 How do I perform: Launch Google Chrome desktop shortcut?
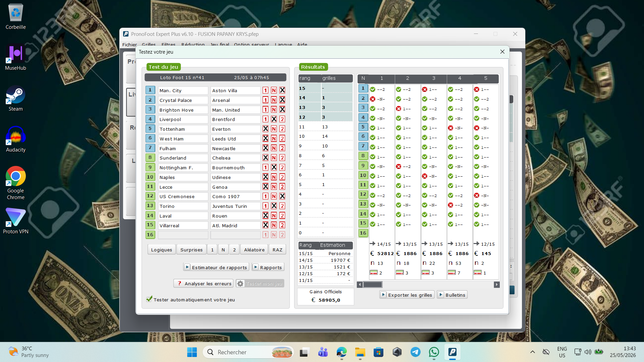[16, 183]
